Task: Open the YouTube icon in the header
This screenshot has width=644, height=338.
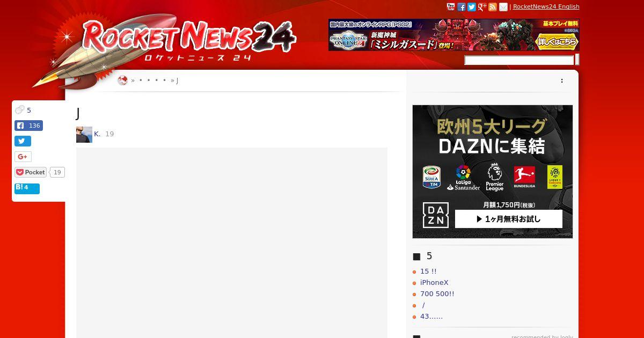Action: coord(451,6)
